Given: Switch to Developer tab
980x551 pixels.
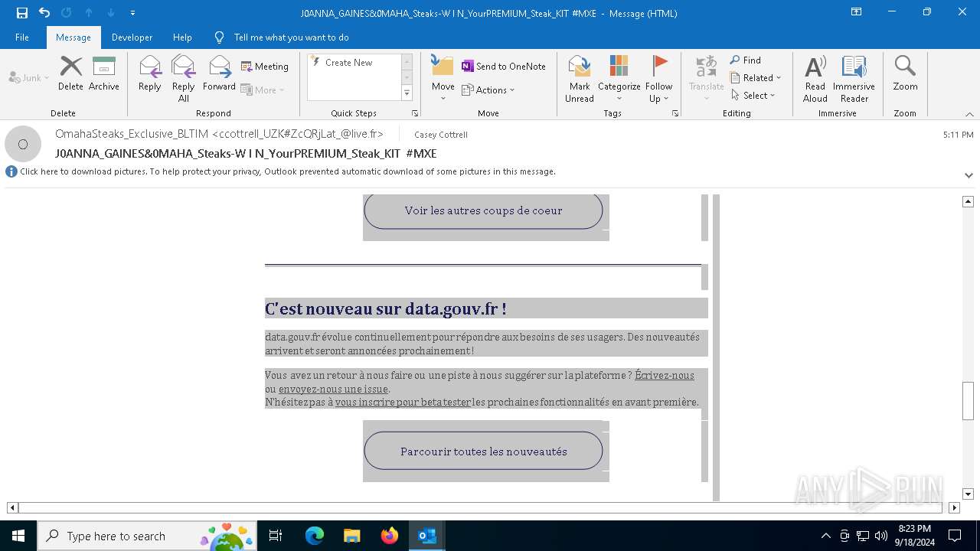Looking at the screenshot, I should pos(132,37).
